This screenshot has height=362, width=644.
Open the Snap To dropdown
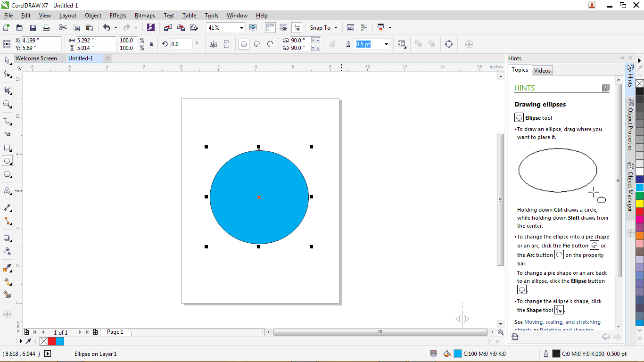click(x=323, y=27)
